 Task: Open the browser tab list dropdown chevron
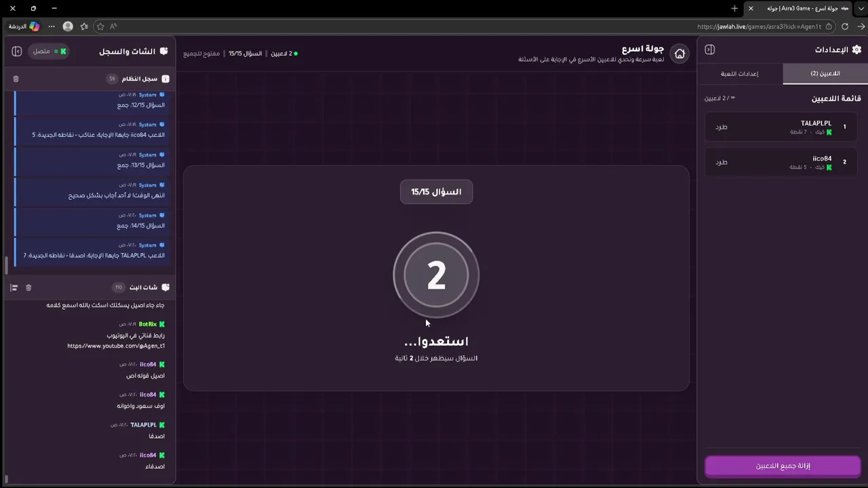click(x=861, y=8)
